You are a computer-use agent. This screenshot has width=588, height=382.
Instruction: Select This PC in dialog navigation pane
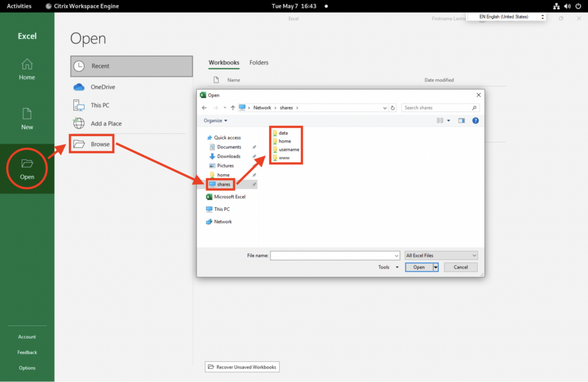click(218, 210)
